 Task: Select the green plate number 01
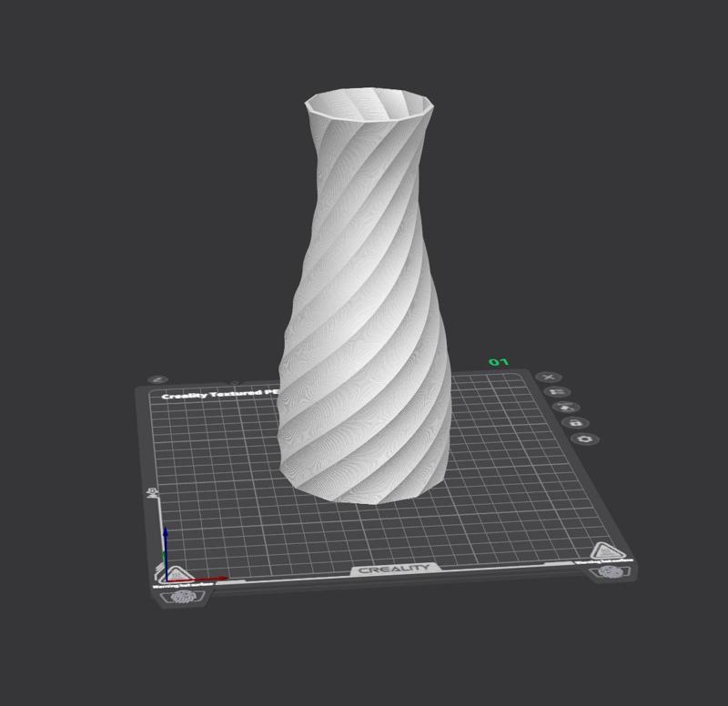[x=498, y=362]
